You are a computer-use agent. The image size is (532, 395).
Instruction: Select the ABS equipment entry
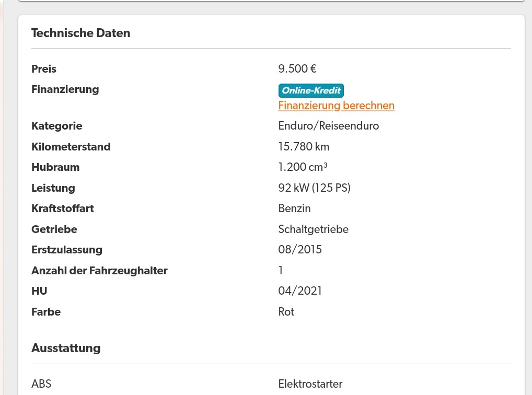[41, 384]
